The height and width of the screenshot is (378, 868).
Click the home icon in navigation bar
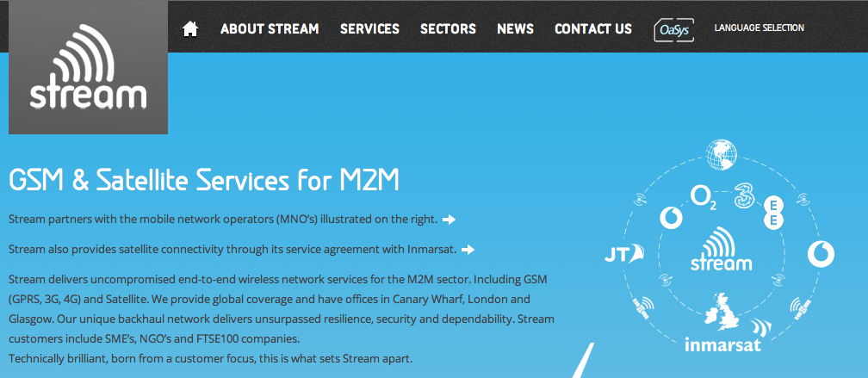[190, 29]
